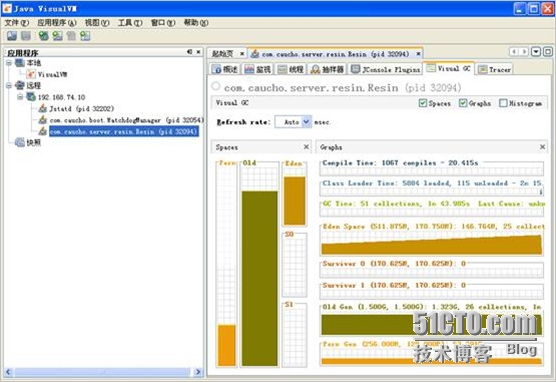Switch to the Tracer tab
556x382 pixels.
click(494, 69)
